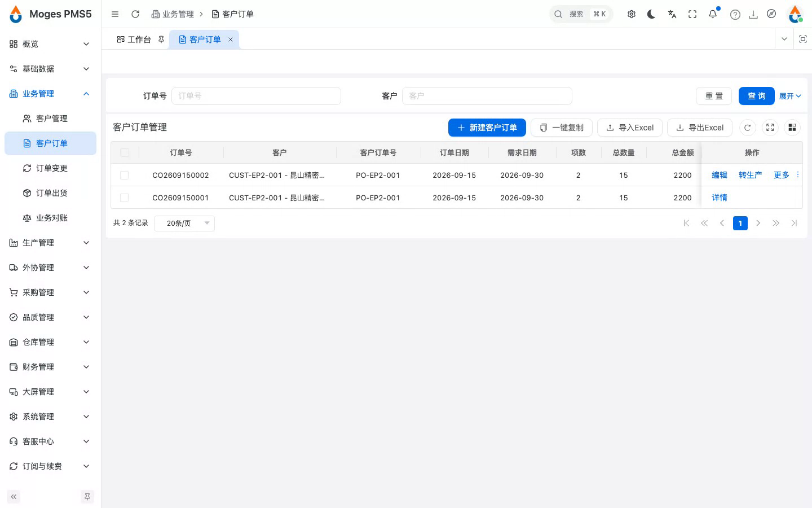
Task: Open the tab list dropdown chevron
Action: tap(784, 39)
